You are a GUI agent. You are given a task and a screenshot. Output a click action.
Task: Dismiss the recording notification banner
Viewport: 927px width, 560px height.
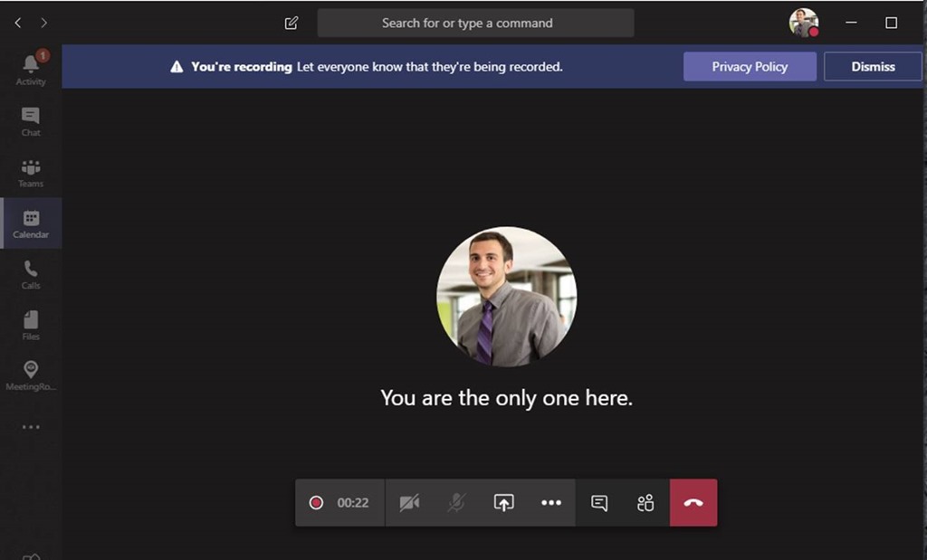point(873,67)
